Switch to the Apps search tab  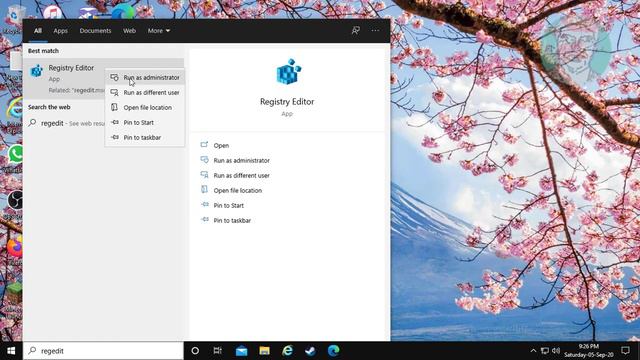coord(60,31)
